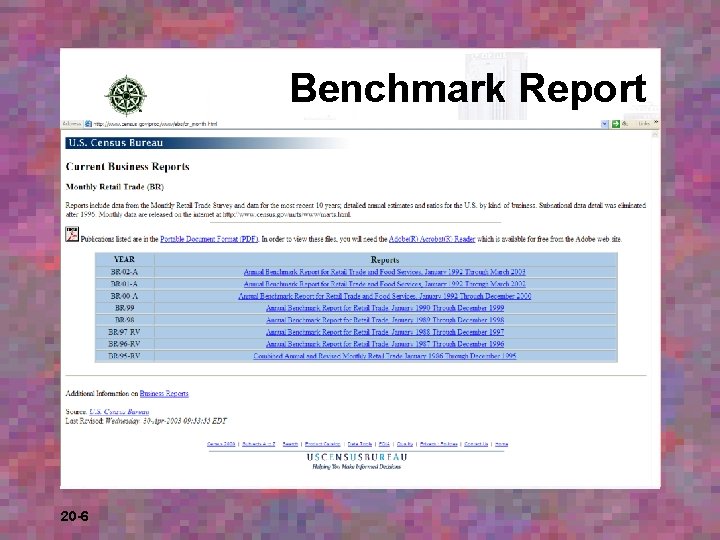720x540 pixels.
Task: Open the Adobe Acrobat Reader link
Action: (x=432, y=239)
